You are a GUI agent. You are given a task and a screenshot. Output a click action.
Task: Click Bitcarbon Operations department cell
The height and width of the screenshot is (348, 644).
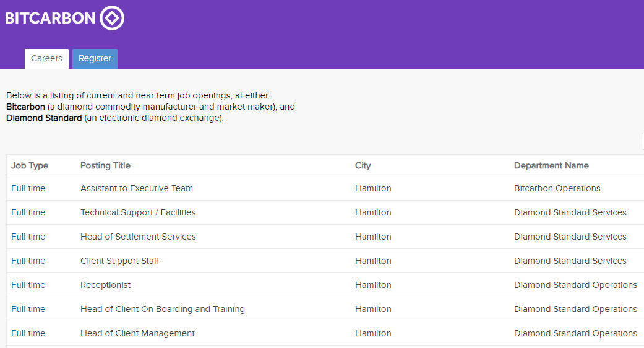pos(557,188)
